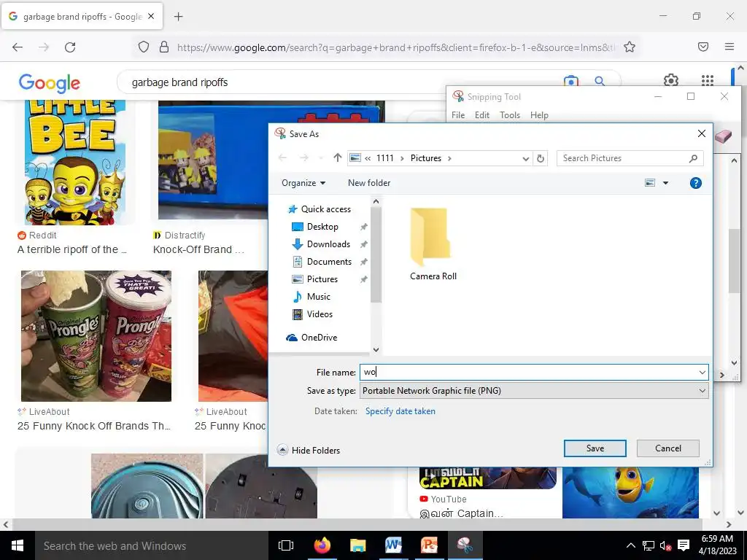This screenshot has width=747, height=560.
Task: Click the change view icon in dialog
Action: click(x=650, y=183)
